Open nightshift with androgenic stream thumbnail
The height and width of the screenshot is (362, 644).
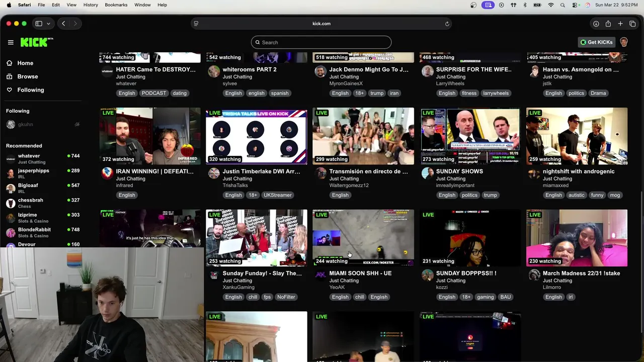(577, 136)
